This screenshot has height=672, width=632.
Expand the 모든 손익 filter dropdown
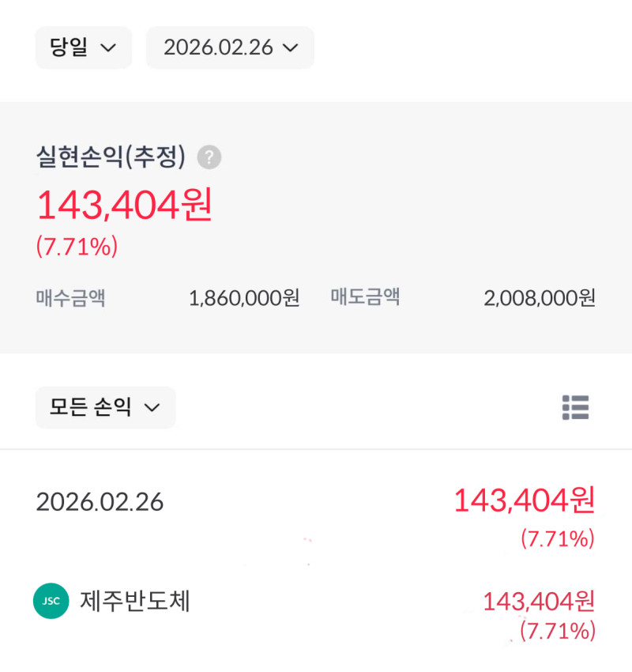pos(105,407)
